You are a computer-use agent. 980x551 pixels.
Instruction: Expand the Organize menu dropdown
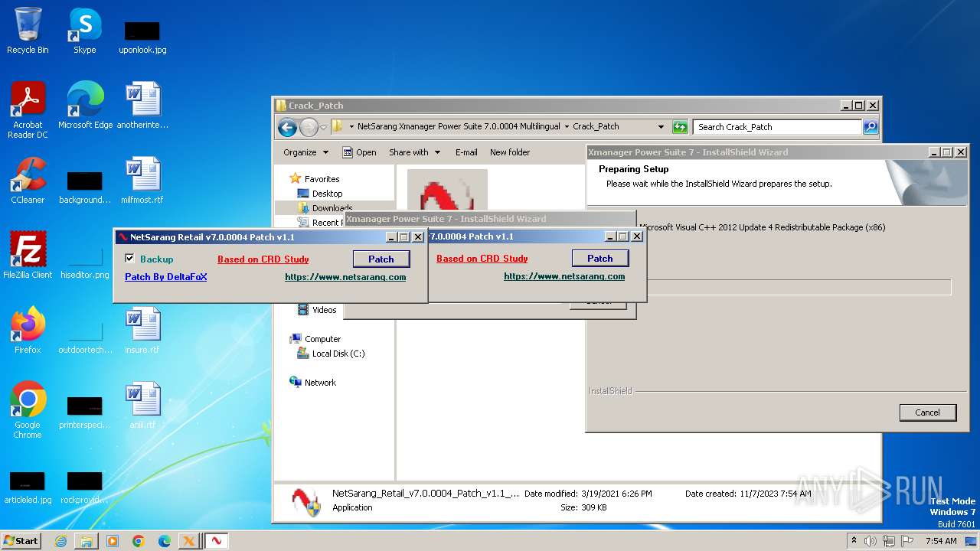point(305,152)
